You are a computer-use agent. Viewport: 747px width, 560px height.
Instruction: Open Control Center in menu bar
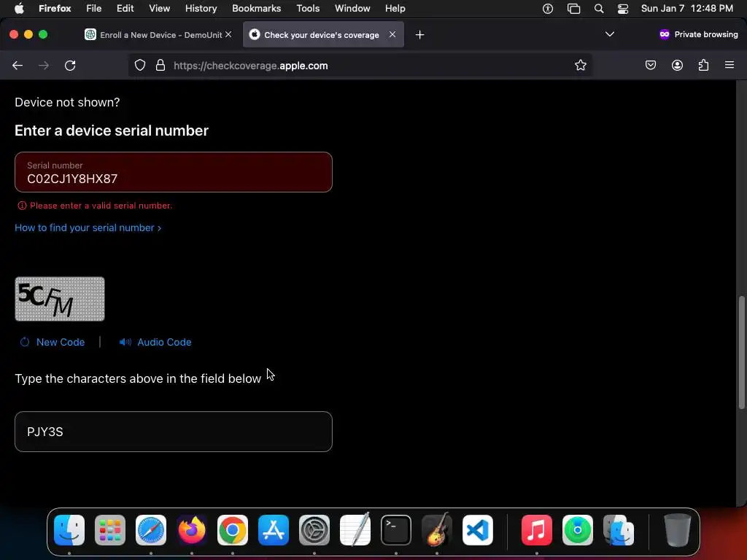[x=623, y=9]
